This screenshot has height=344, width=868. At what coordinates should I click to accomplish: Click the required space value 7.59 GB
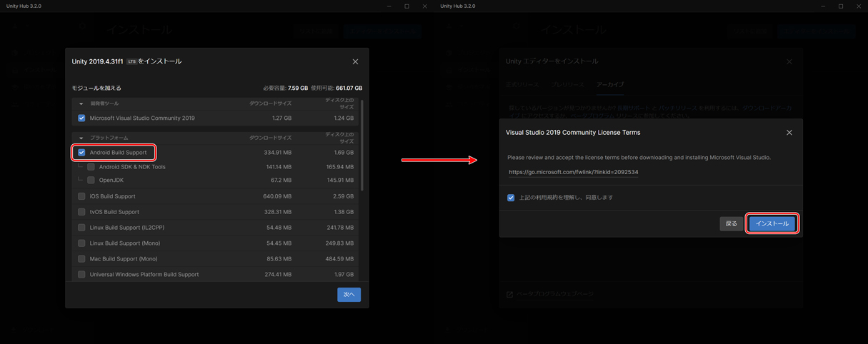point(298,88)
